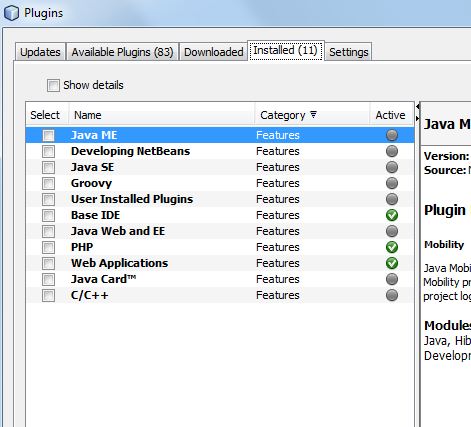Tick the Groovy checkbox
Image resolution: width=471 pixels, height=427 pixels.
48,183
